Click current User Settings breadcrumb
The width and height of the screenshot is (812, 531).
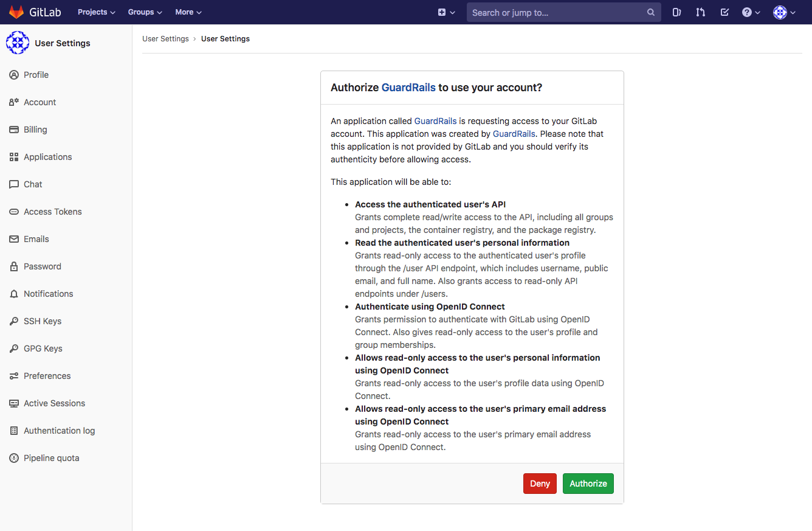coord(225,39)
